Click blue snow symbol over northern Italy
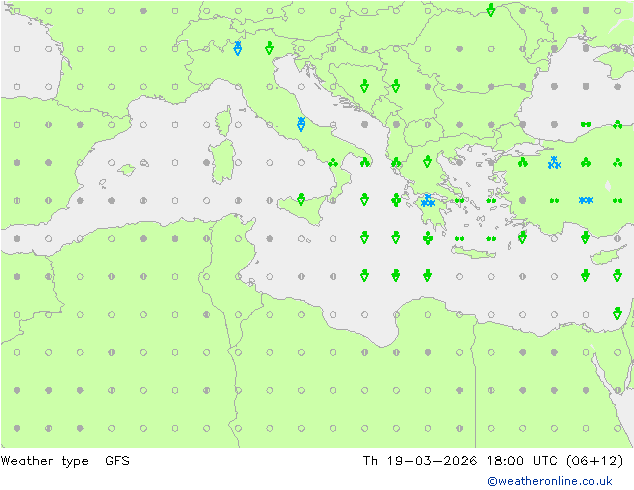The image size is (634, 490). click(x=238, y=48)
